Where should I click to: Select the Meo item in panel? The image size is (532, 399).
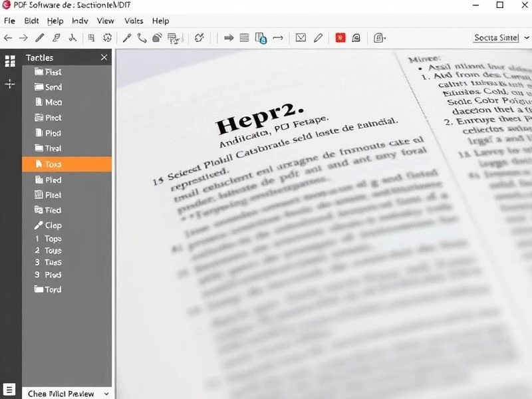[67, 102]
